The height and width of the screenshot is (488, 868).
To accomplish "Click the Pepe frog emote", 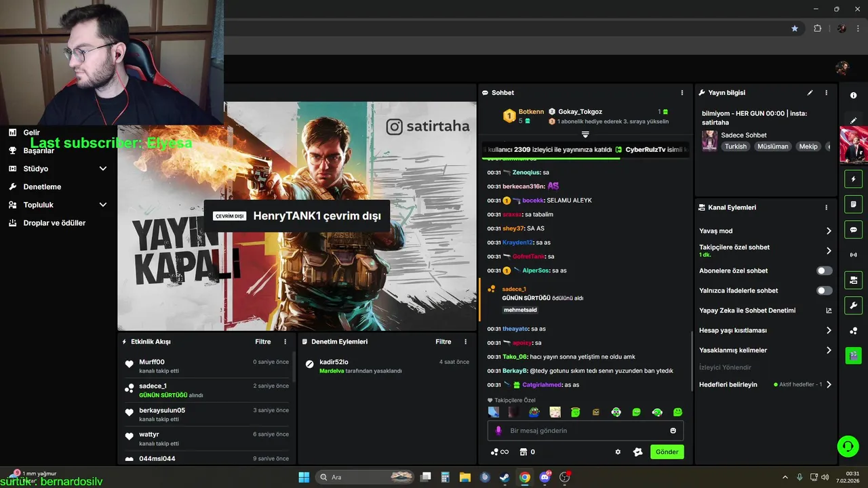I will (x=534, y=412).
